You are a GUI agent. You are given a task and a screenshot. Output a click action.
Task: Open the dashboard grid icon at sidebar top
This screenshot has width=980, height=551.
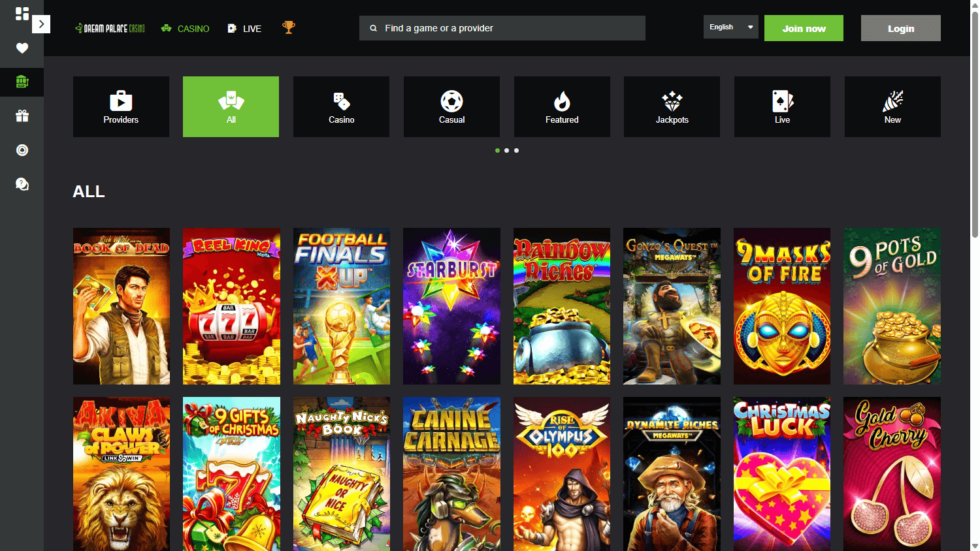tap(22, 14)
